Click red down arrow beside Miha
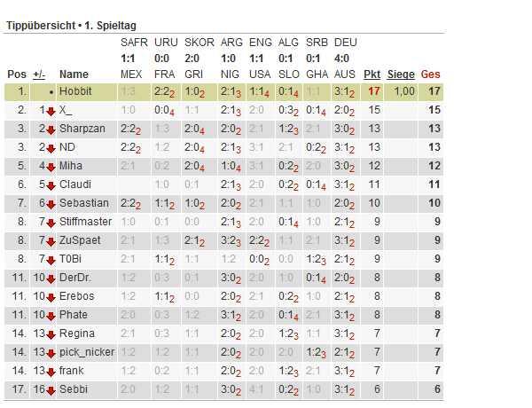 pos(51,166)
